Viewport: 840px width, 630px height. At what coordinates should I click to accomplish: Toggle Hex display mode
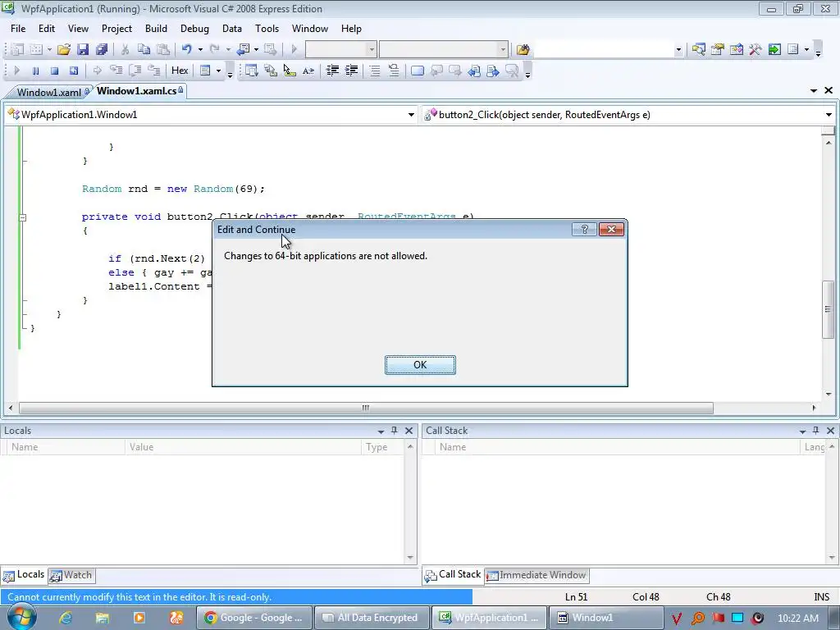coord(180,71)
